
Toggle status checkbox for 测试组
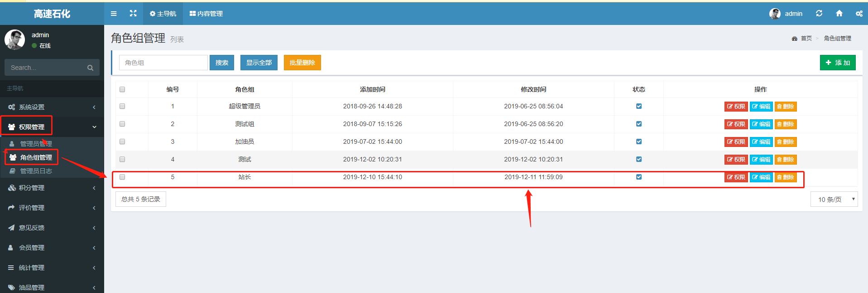639,124
